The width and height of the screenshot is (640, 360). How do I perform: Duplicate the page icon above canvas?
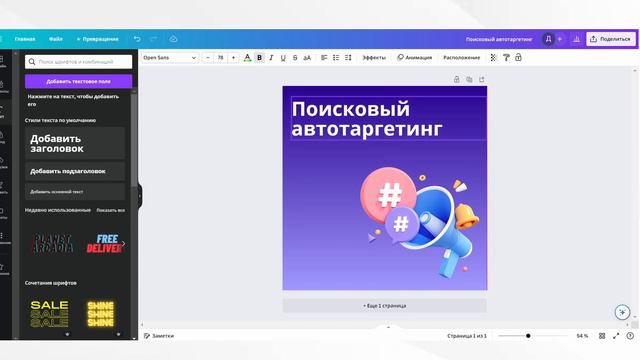[469, 80]
